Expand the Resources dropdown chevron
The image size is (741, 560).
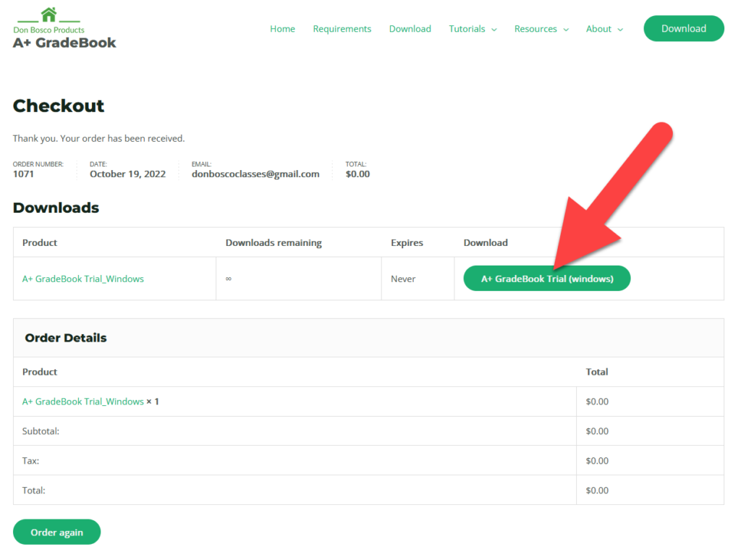(566, 30)
